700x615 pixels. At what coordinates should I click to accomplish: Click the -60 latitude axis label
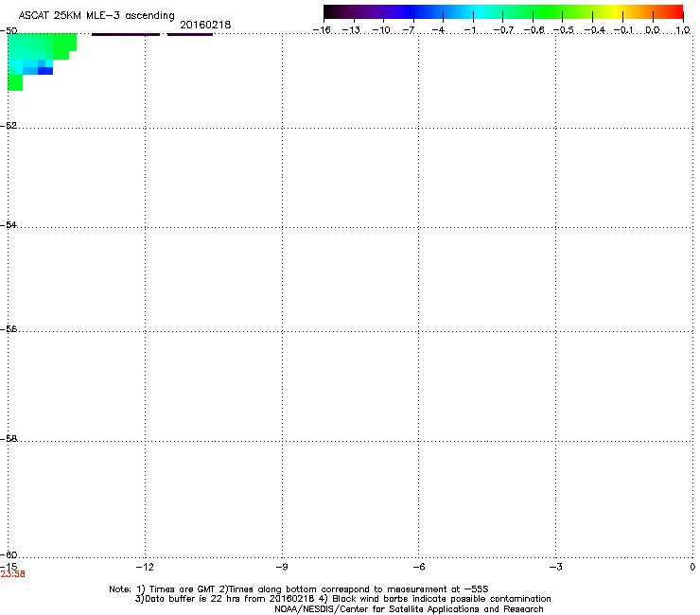(9, 554)
